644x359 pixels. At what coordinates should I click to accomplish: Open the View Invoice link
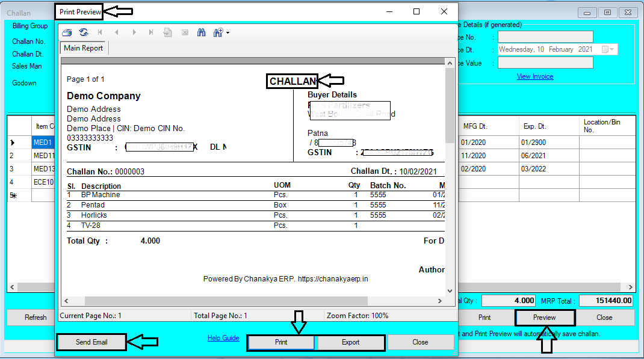(x=535, y=76)
